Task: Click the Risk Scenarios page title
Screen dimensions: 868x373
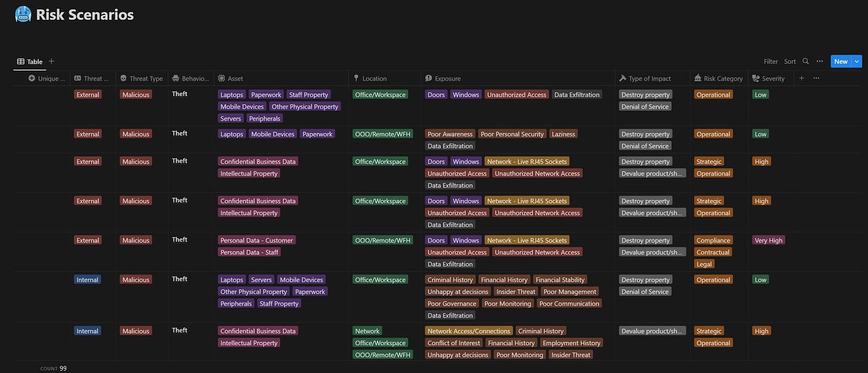Action: [85, 15]
